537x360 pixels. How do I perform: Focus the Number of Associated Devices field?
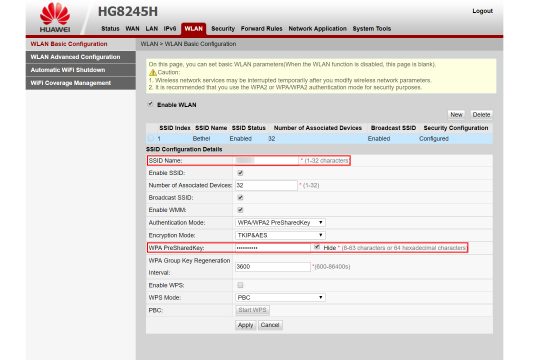(266, 185)
